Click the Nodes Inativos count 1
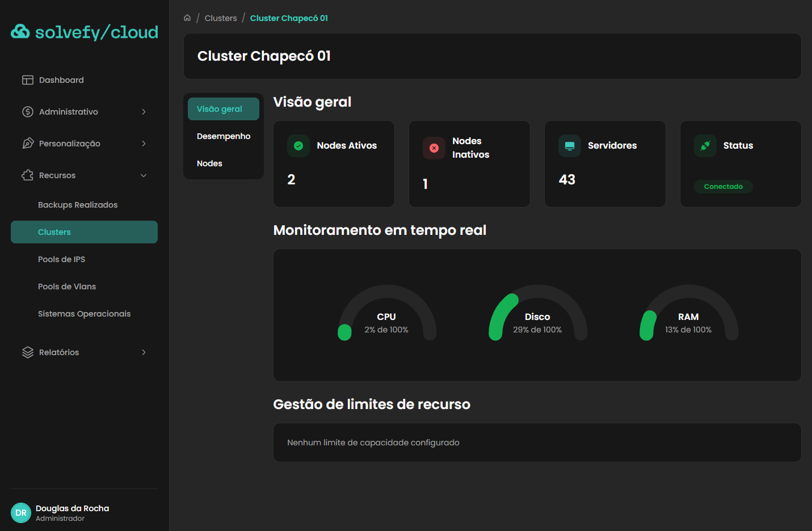The height and width of the screenshot is (531, 812). [x=425, y=184]
